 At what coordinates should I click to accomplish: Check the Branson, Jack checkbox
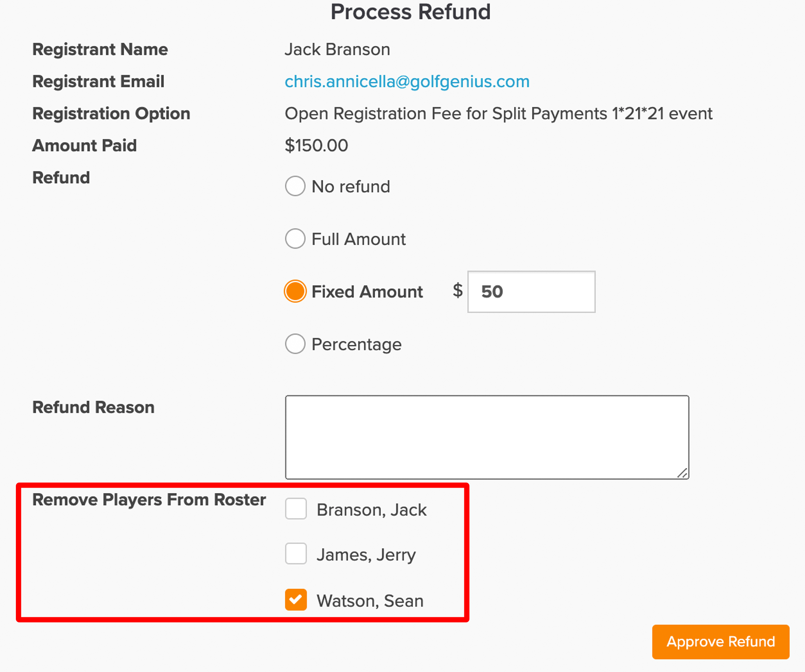tap(296, 509)
